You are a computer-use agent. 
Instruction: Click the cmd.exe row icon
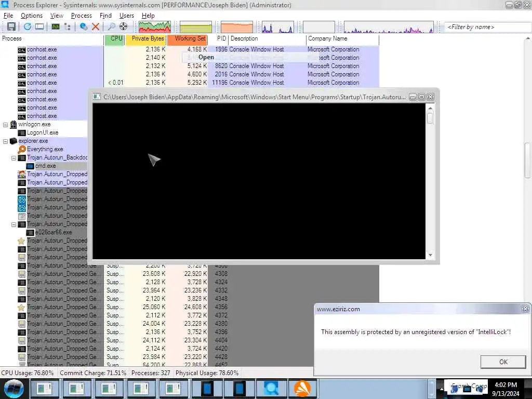30,166
